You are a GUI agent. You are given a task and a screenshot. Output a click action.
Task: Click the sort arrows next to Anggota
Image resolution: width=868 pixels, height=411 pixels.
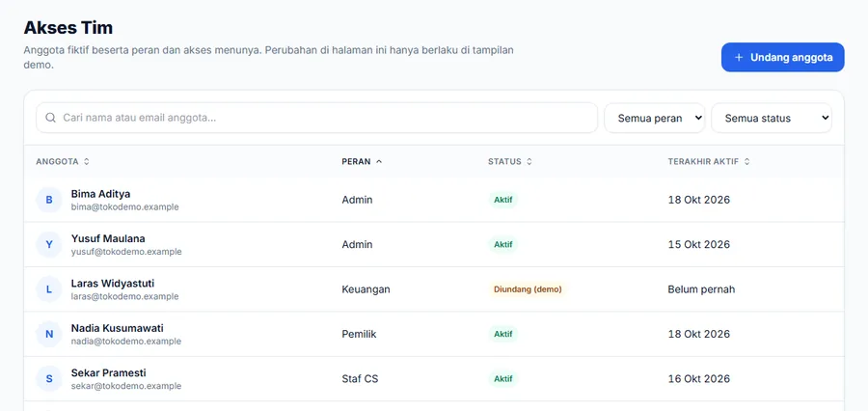pos(87,162)
